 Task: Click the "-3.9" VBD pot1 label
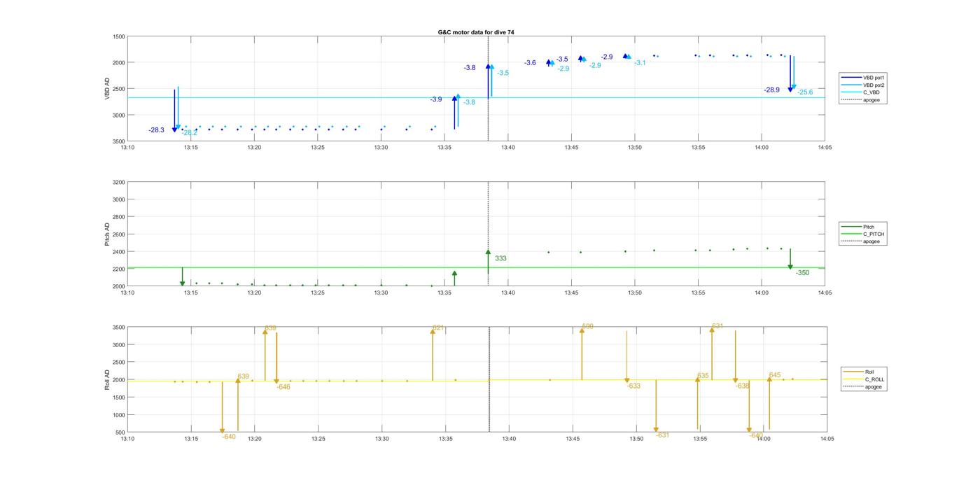click(x=435, y=99)
